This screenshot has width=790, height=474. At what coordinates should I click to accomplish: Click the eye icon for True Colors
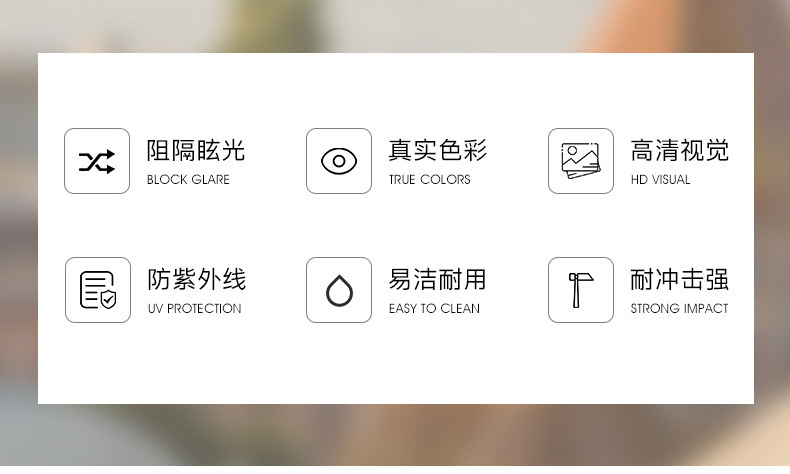click(x=339, y=161)
